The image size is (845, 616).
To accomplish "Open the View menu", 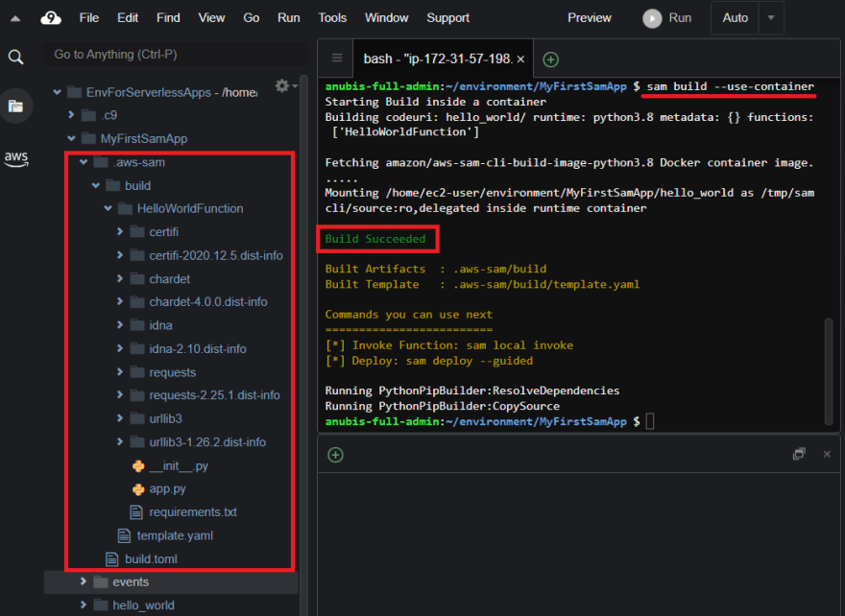I will 211,18.
